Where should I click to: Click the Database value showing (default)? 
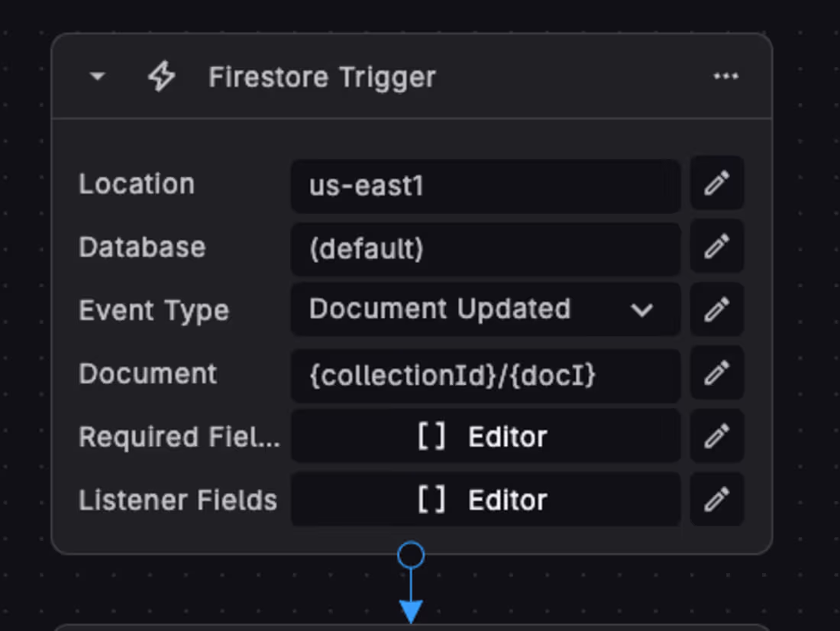486,248
